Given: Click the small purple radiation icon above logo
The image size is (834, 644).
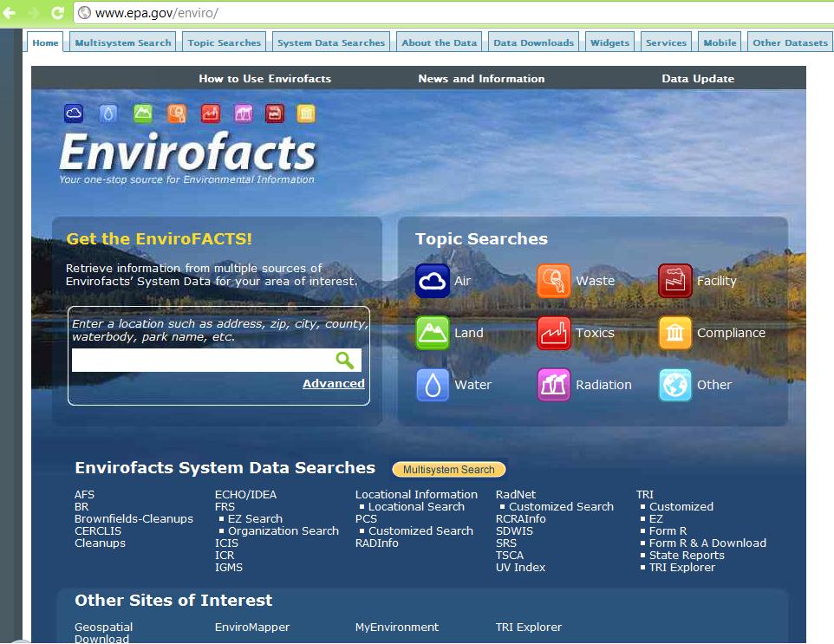Looking at the screenshot, I should 244,114.
